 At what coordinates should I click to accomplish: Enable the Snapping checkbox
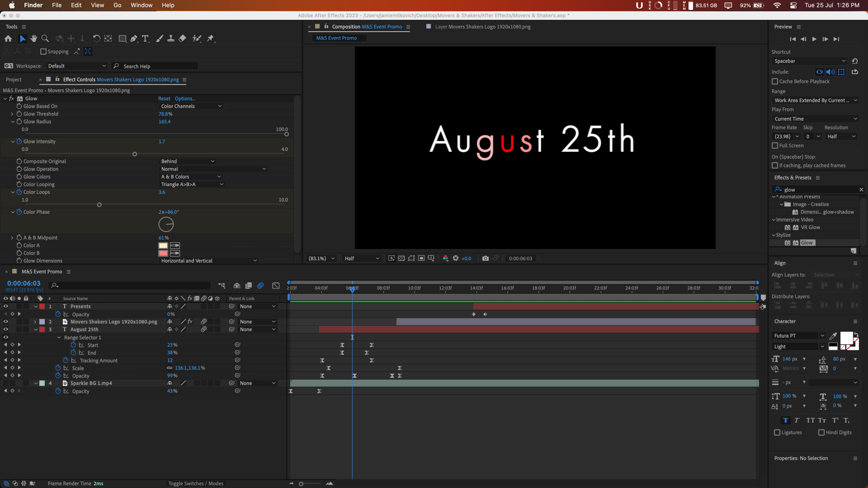click(43, 52)
